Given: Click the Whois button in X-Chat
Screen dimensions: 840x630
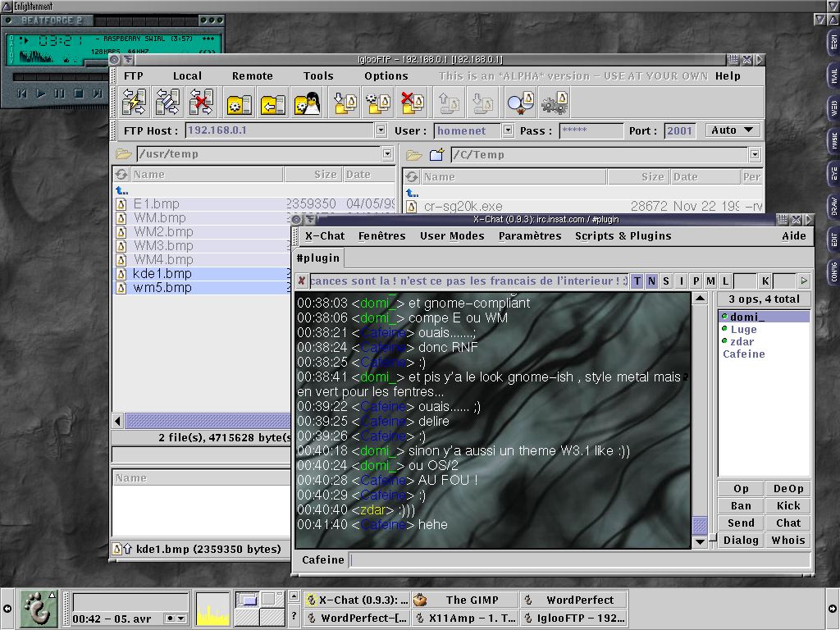Looking at the screenshot, I should 788,540.
